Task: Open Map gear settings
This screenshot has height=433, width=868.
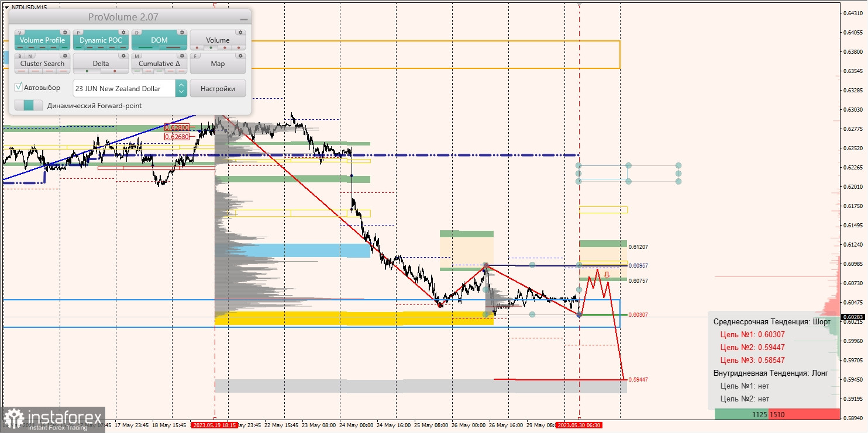Action: [x=240, y=56]
